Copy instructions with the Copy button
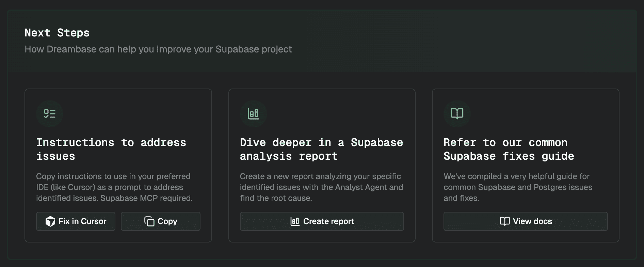 pos(161,221)
